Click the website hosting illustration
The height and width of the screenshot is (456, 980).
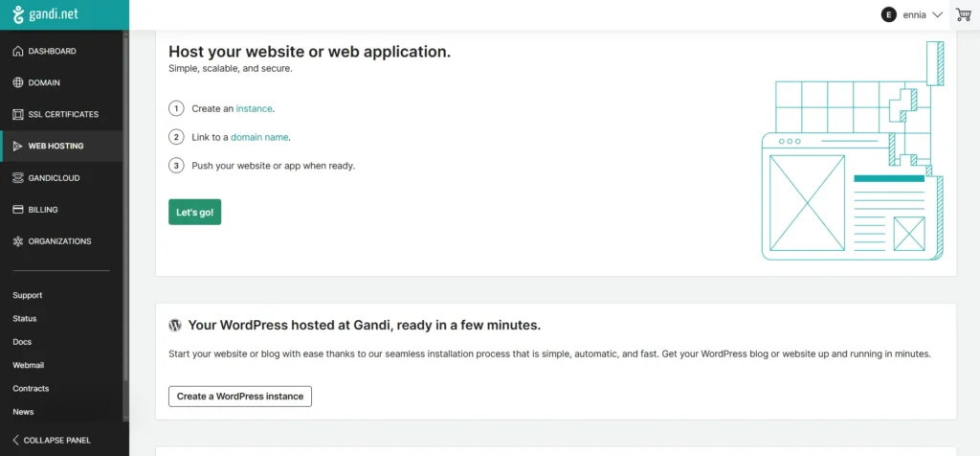pyautogui.click(x=853, y=150)
